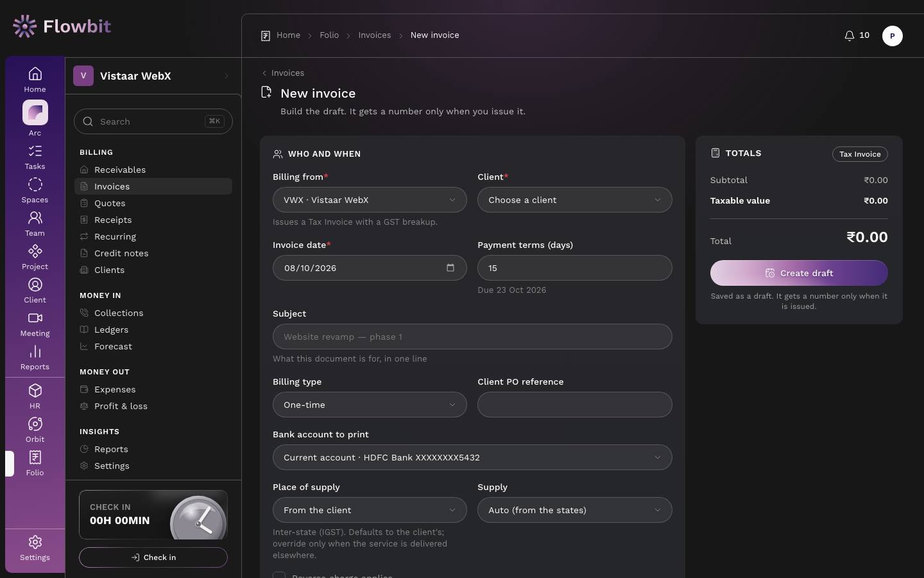Go to Quotes in Billing menu

click(x=153, y=203)
